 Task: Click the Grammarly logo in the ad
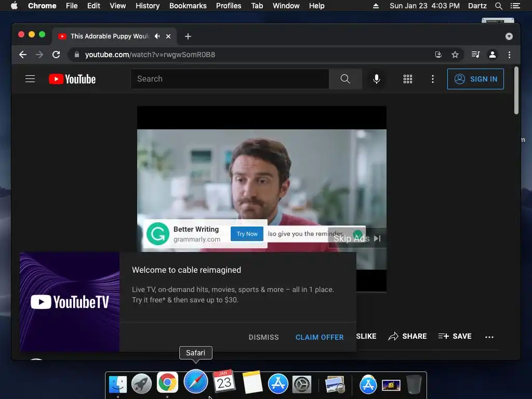[x=158, y=234]
